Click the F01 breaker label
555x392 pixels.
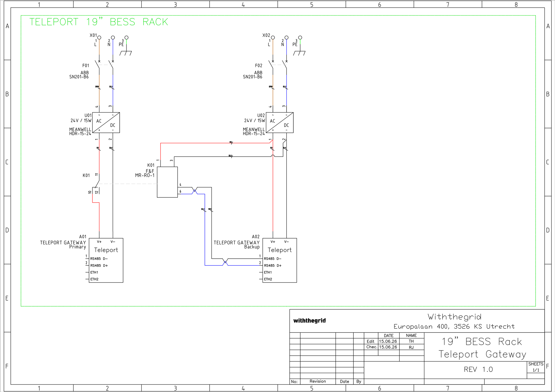point(86,66)
